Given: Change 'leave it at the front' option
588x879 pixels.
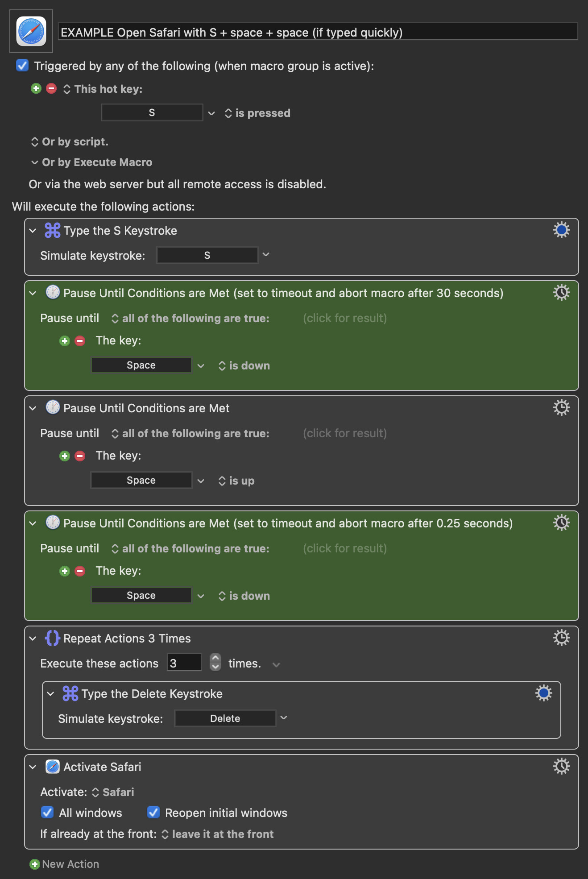Looking at the screenshot, I should coord(218,834).
